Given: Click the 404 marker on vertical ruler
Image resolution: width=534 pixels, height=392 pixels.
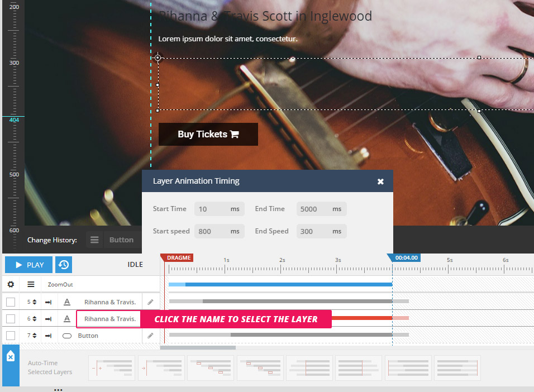Looking at the screenshot, I should tap(14, 120).
